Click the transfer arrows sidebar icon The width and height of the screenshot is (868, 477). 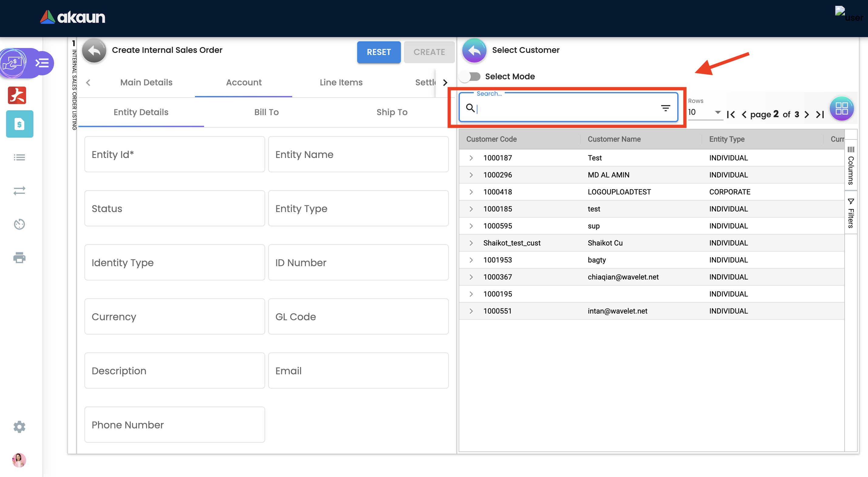pos(19,191)
